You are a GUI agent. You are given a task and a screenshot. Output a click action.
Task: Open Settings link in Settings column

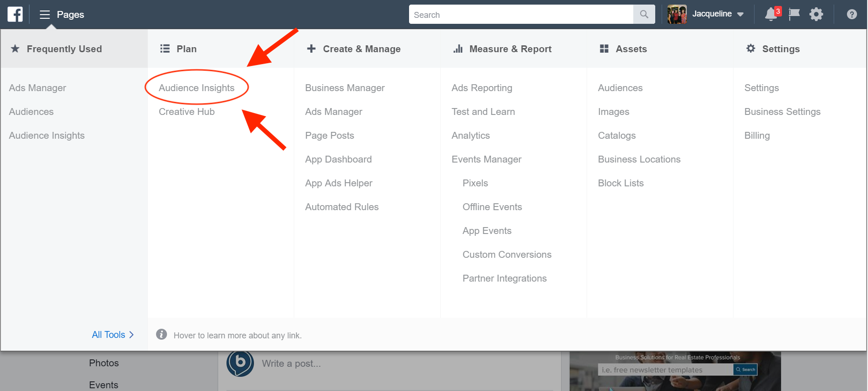[761, 88]
